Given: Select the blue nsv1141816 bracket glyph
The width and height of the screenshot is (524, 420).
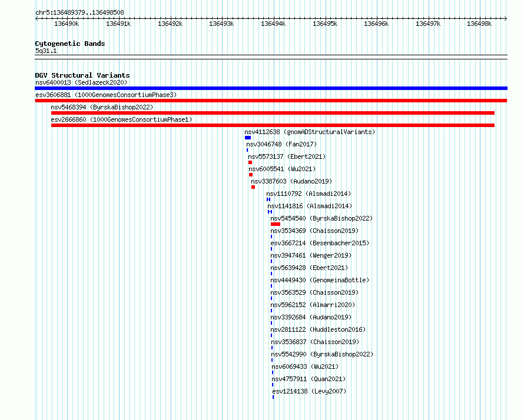Looking at the screenshot, I should coord(270,212).
